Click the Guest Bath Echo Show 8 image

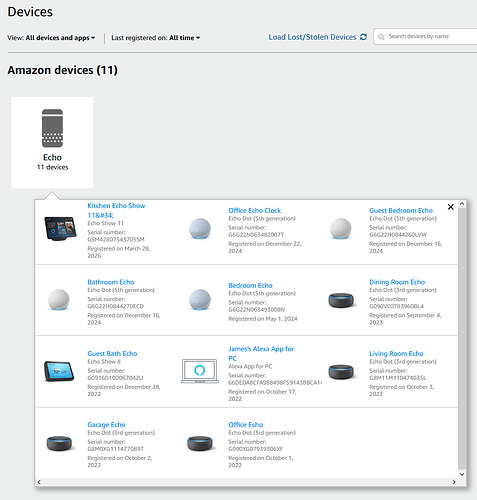[x=59, y=371]
